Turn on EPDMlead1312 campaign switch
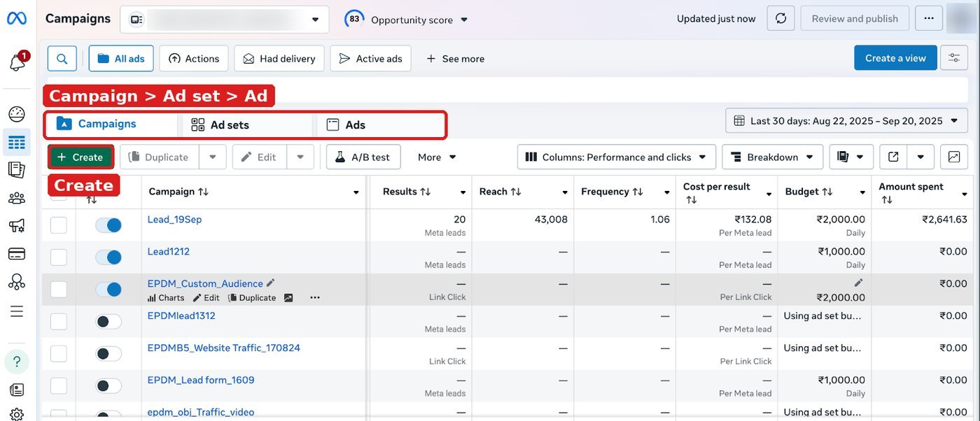Image resolution: width=980 pixels, height=421 pixels. point(108,322)
